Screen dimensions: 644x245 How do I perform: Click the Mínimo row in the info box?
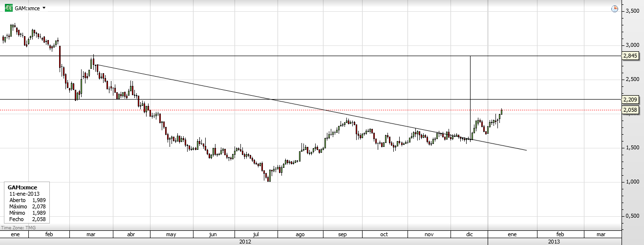27,213
